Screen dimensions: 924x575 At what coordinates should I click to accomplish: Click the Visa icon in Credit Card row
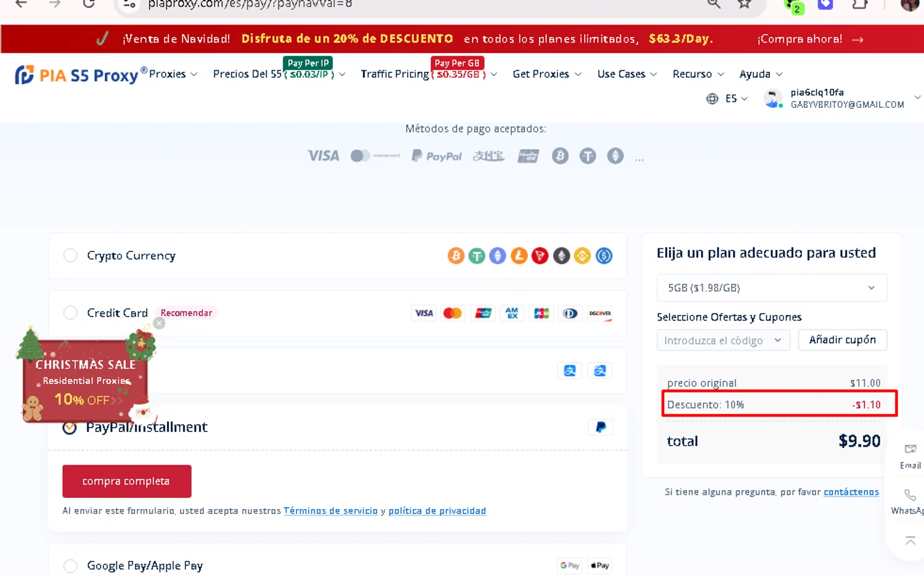(424, 313)
